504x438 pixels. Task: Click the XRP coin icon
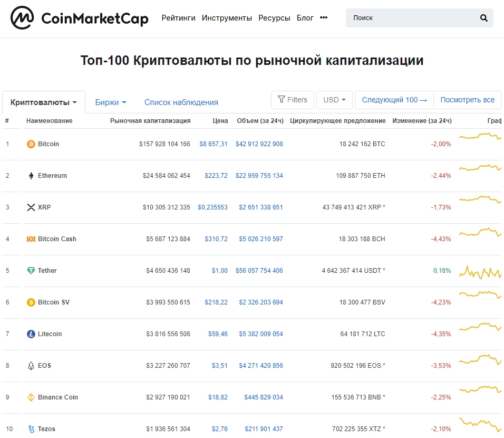point(31,207)
